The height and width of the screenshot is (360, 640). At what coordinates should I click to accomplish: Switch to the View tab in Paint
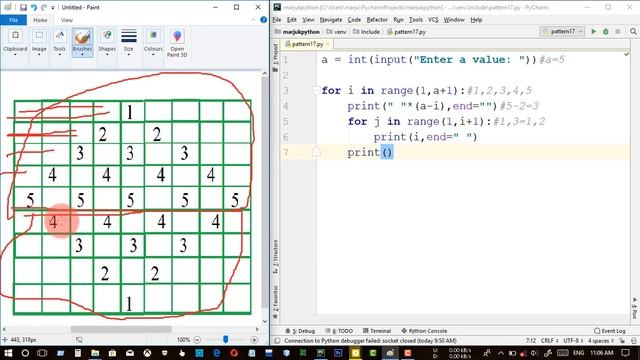pyautogui.click(x=67, y=20)
